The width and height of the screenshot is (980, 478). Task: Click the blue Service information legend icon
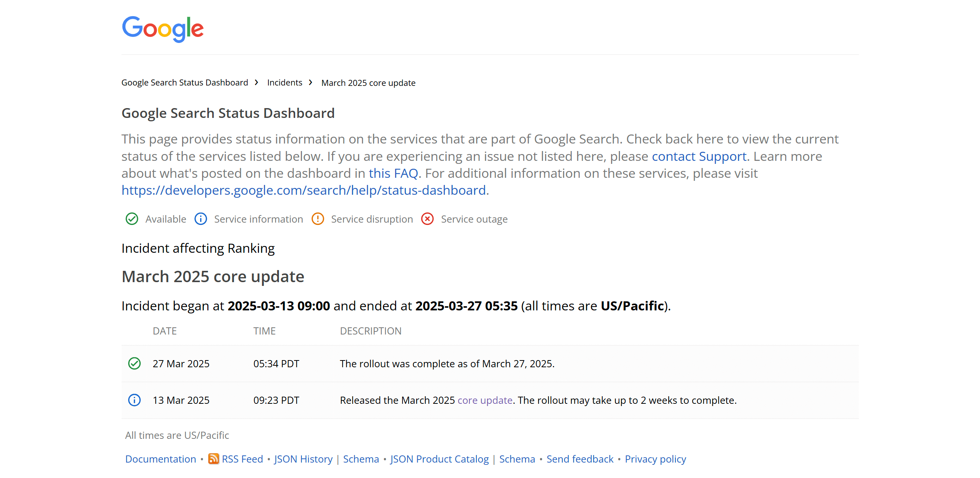(201, 219)
